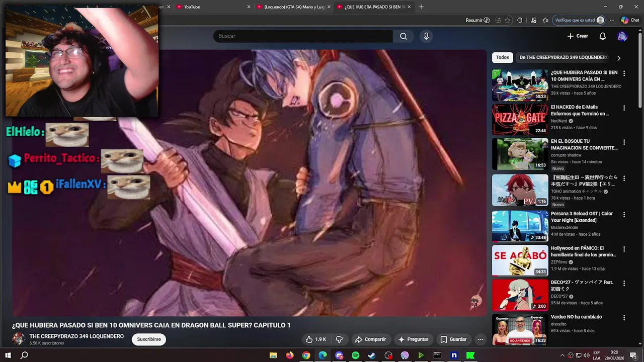
Task: Open options menu for TOHO animation video
Action: pyautogui.click(x=624, y=178)
